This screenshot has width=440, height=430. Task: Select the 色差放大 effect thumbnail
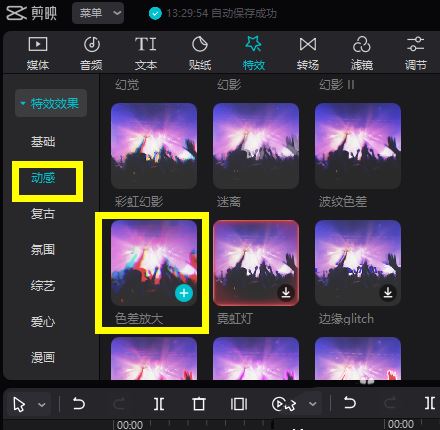(x=154, y=263)
